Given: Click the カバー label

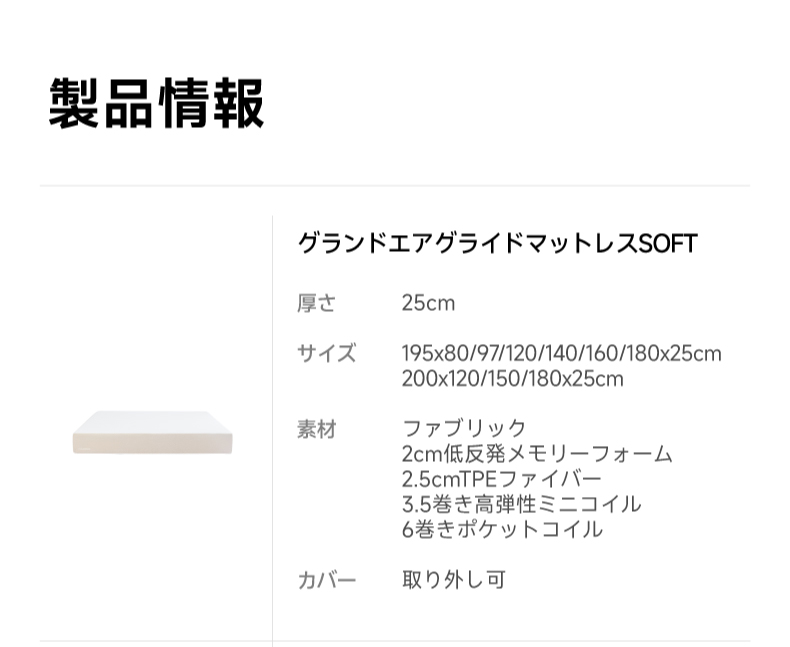Looking at the screenshot, I should coord(326,580).
